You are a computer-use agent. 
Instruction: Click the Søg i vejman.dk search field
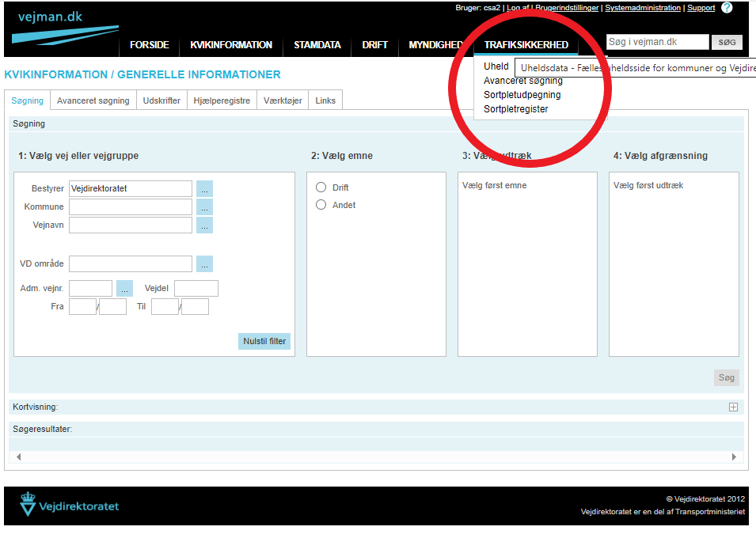point(657,43)
